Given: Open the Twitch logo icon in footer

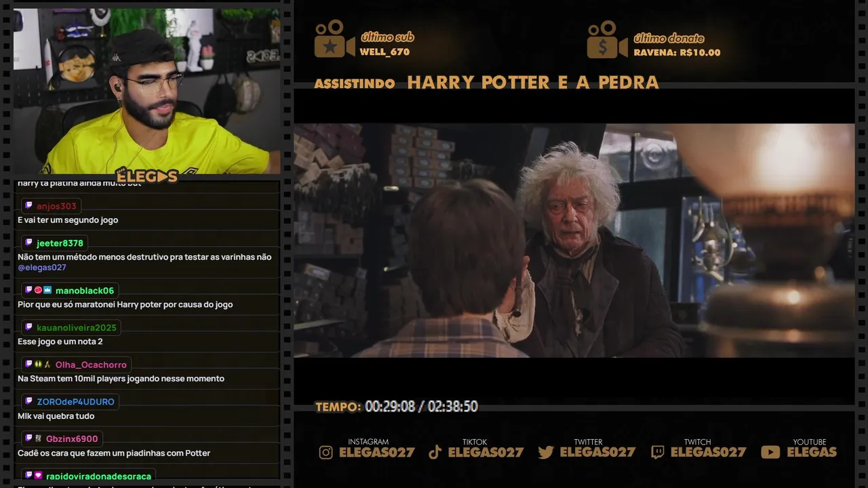Looking at the screenshot, I should [658, 452].
